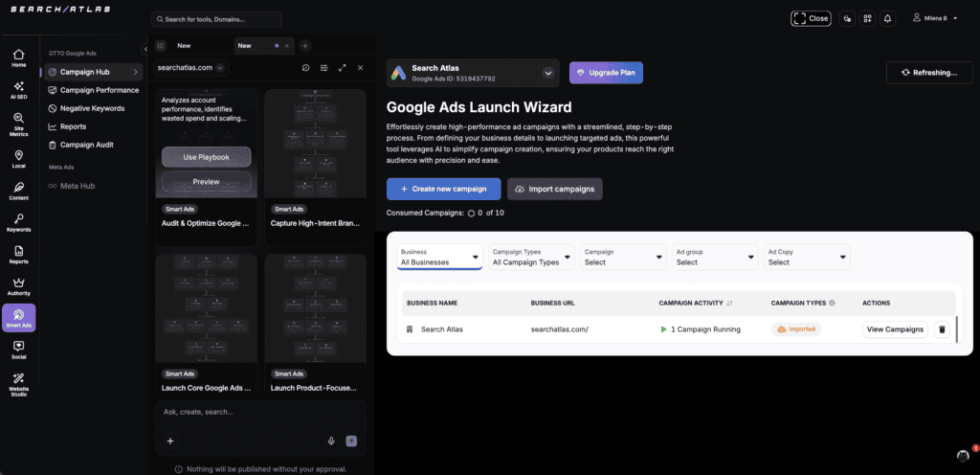Open the Campaign Types filter dropdown
This screenshot has height=475, width=980.
coord(531,257)
